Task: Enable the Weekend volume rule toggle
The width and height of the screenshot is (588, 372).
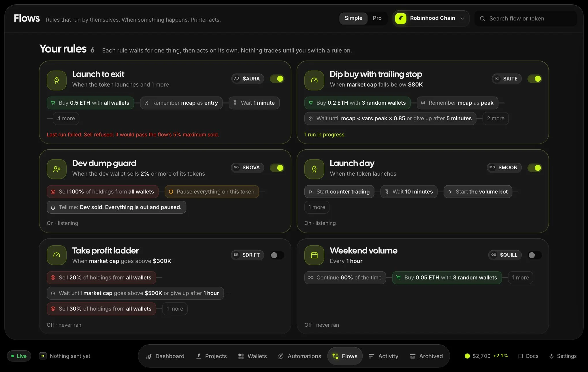Action: [535, 255]
